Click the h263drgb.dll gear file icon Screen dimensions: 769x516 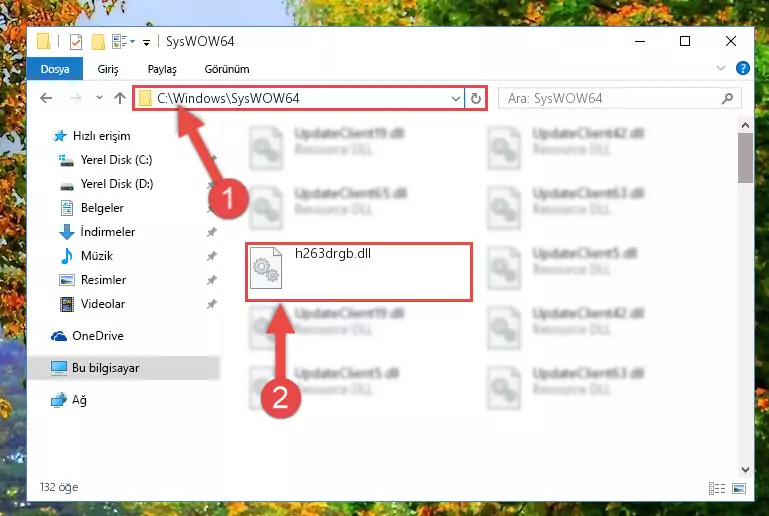(x=266, y=268)
